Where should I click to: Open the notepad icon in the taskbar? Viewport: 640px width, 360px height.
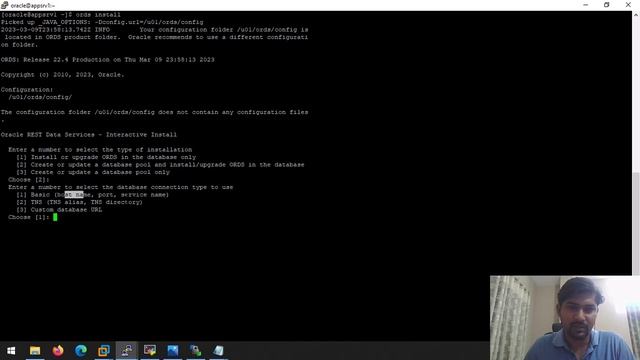point(218,351)
